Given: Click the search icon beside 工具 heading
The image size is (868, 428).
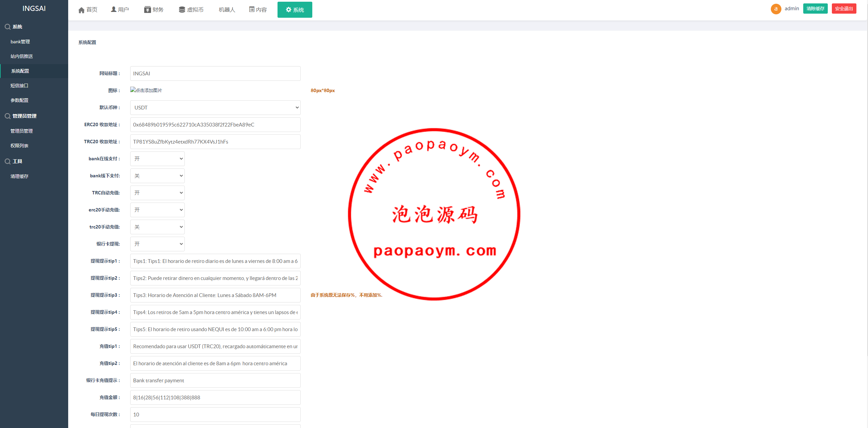Looking at the screenshot, I should coord(8,161).
